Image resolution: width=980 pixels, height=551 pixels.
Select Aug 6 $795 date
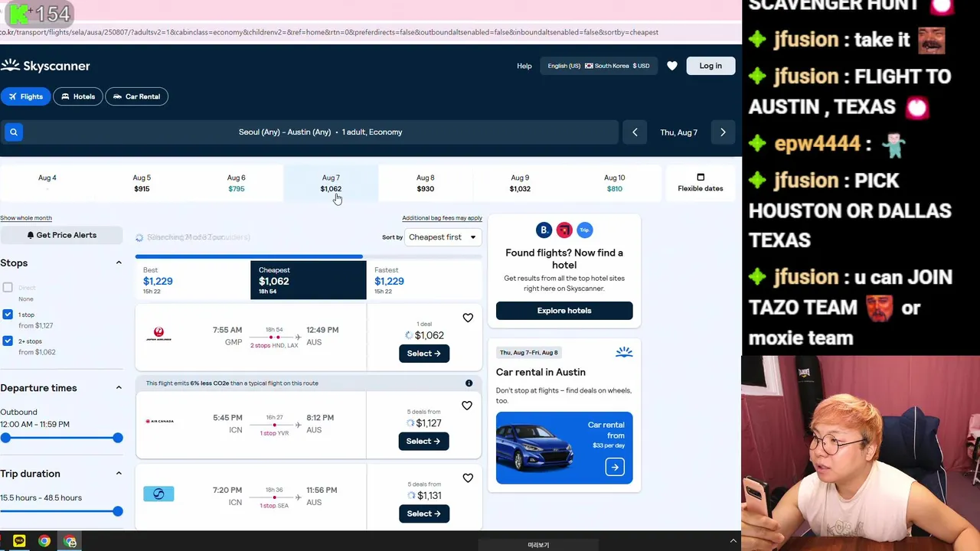tap(236, 183)
